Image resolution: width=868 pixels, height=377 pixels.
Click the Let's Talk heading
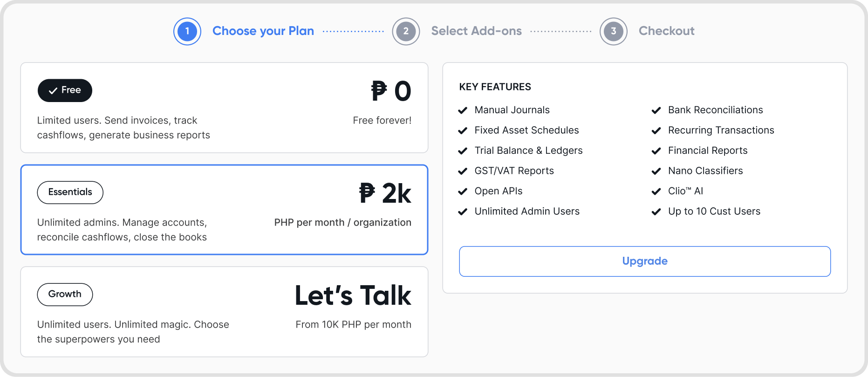(x=353, y=295)
